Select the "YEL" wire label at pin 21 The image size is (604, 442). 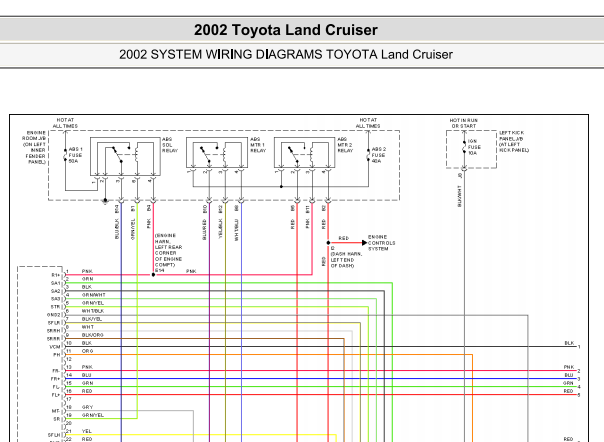87,431
